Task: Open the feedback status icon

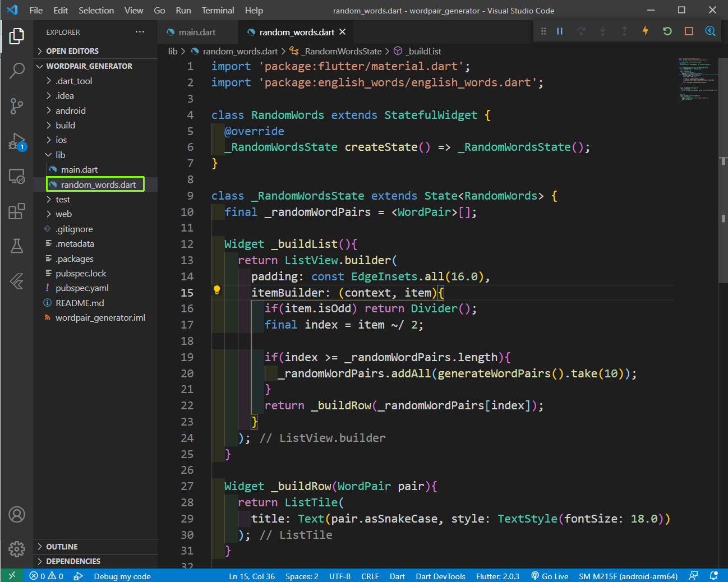Action: pyautogui.click(x=694, y=576)
